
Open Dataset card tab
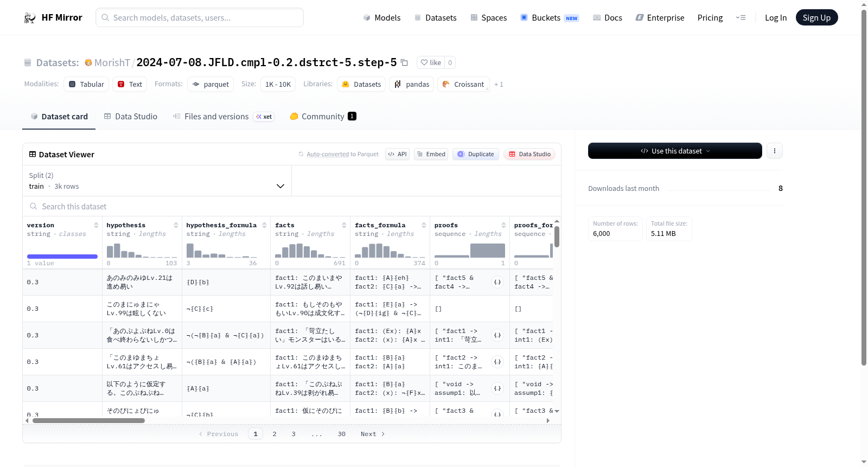click(x=59, y=116)
